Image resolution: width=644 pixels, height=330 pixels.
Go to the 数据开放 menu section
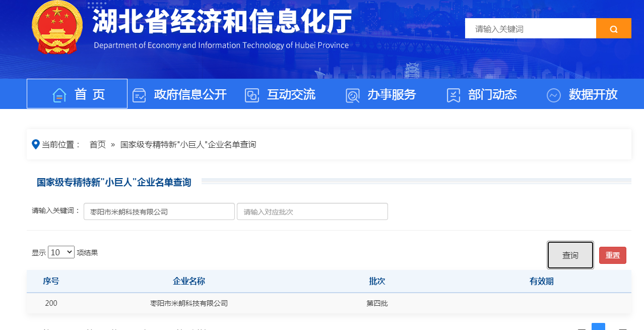pyautogui.click(x=593, y=94)
